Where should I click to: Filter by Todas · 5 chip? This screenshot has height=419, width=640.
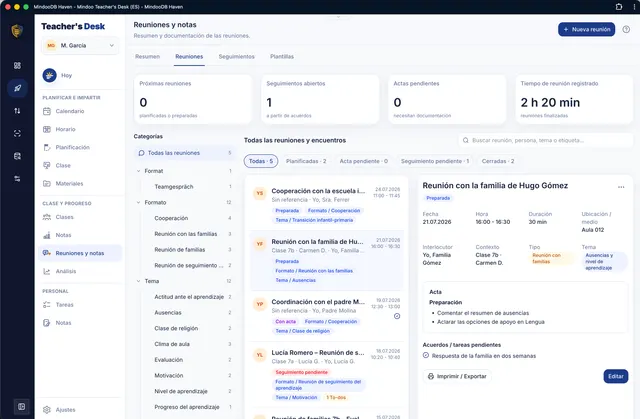point(261,161)
